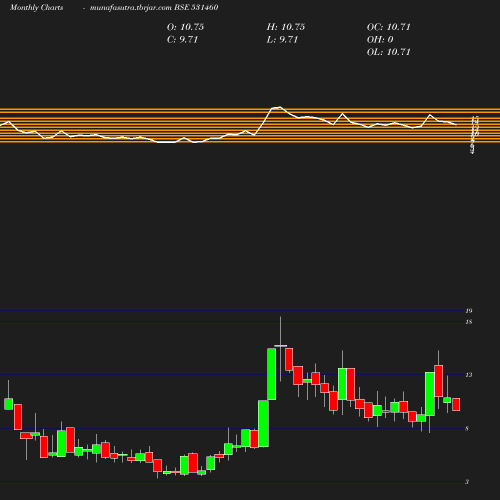The width and height of the screenshot is (500, 500).
Task: Click the 18 price axis label
Action: coord(469,322)
